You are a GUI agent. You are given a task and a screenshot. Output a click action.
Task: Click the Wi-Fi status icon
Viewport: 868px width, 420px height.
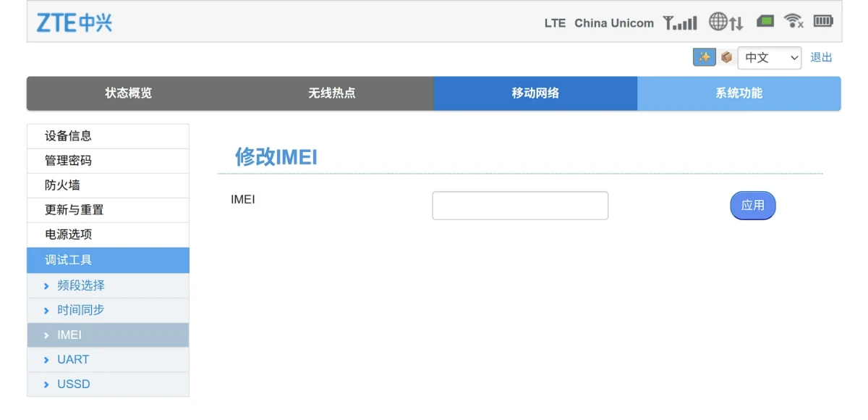click(794, 21)
